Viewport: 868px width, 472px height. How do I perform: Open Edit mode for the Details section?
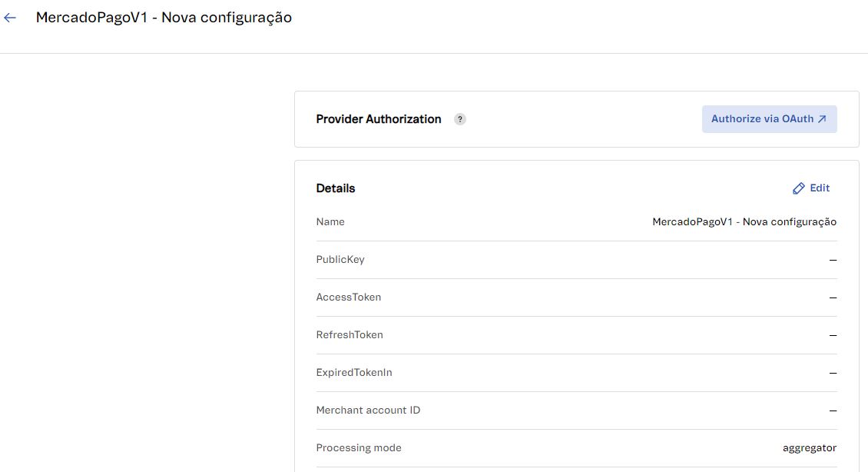click(x=811, y=188)
